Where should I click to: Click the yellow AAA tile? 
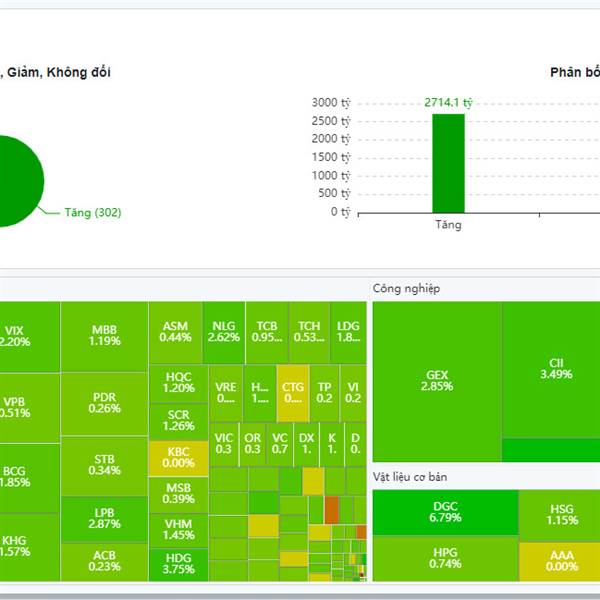562,561
